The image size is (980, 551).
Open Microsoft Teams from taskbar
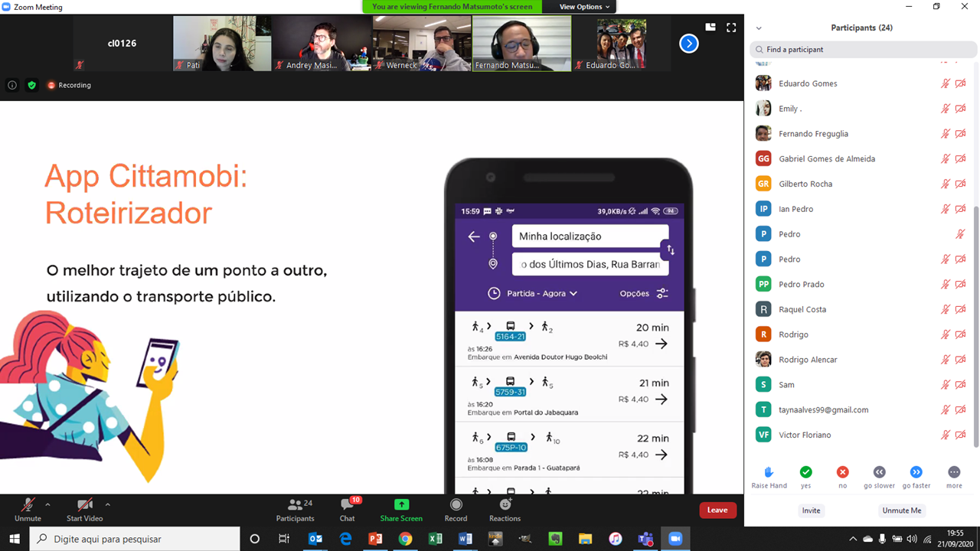(645, 539)
